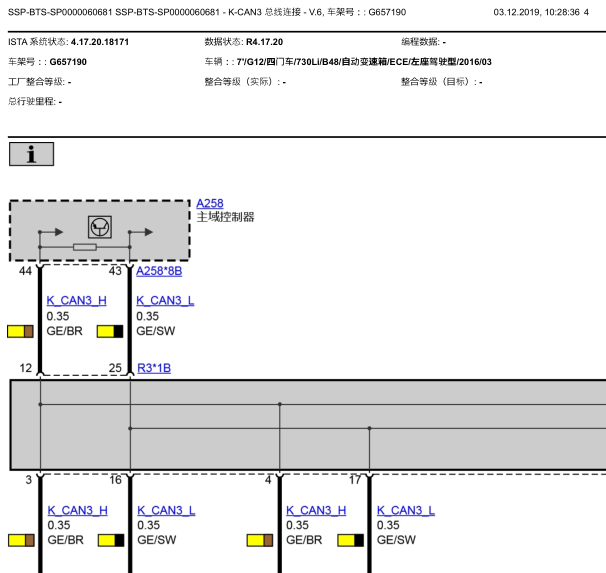Click the 'GE/SW' label under pin 43
The image size is (606, 573).
click(x=155, y=331)
